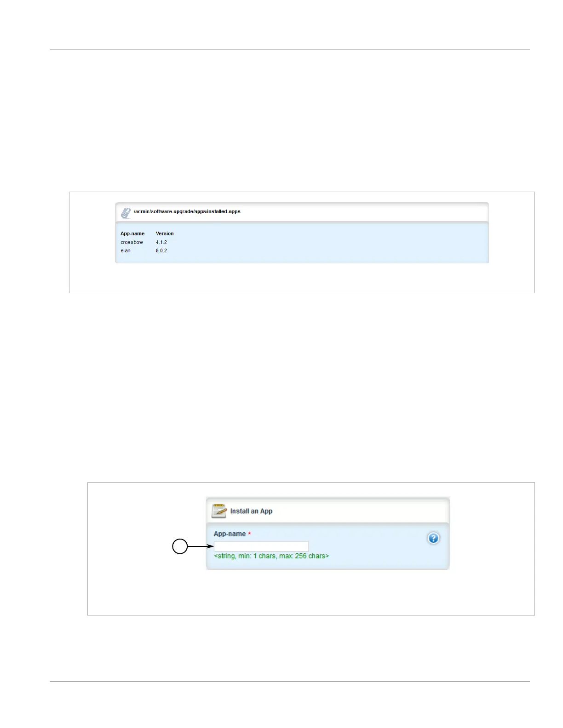This screenshot has height=728, width=563.
Task: Select the /admin/software-upgrade/apps/installed-apps path text
Action: pyautogui.click(x=187, y=211)
